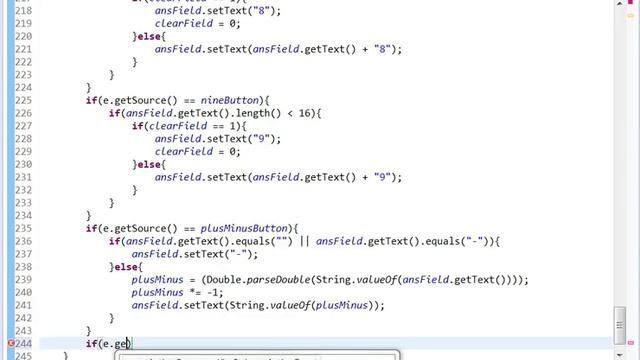The width and height of the screenshot is (640, 360).
Task: Click the pink error marker in overview ruler near line 244
Action: point(631,343)
